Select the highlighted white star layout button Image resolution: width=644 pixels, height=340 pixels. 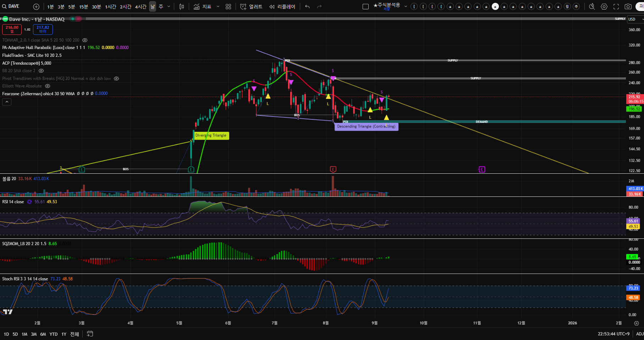[495, 6]
